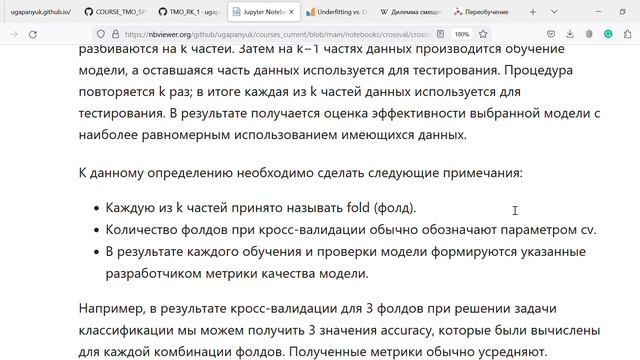Click the 'Например, в результате кросс-валидации' line
Image resolution: width=640 pixels, height=360 pixels.
[318, 308]
